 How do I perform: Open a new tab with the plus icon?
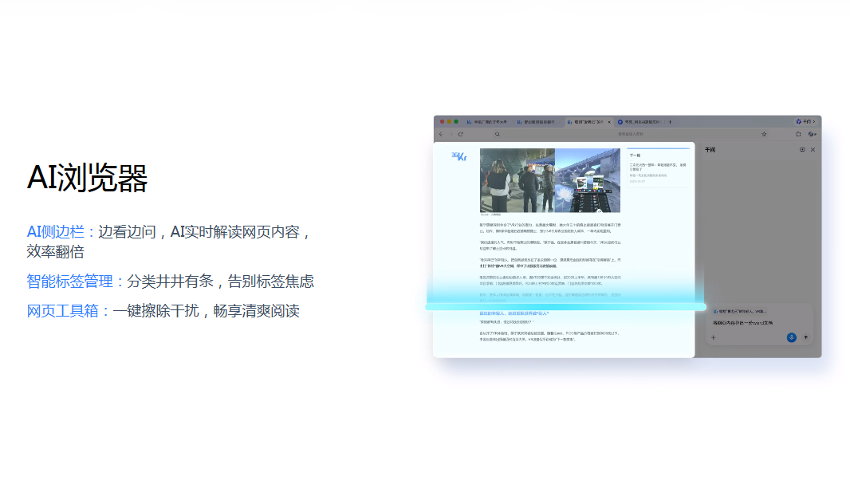670,122
